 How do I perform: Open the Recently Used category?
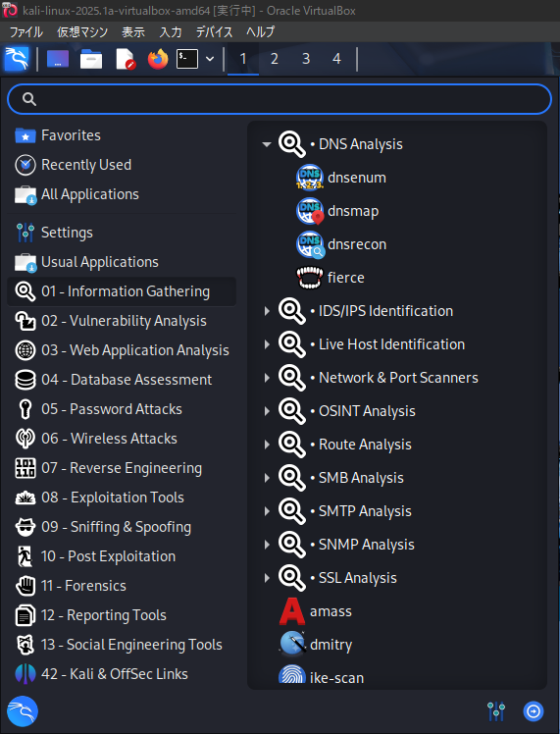(x=122, y=165)
